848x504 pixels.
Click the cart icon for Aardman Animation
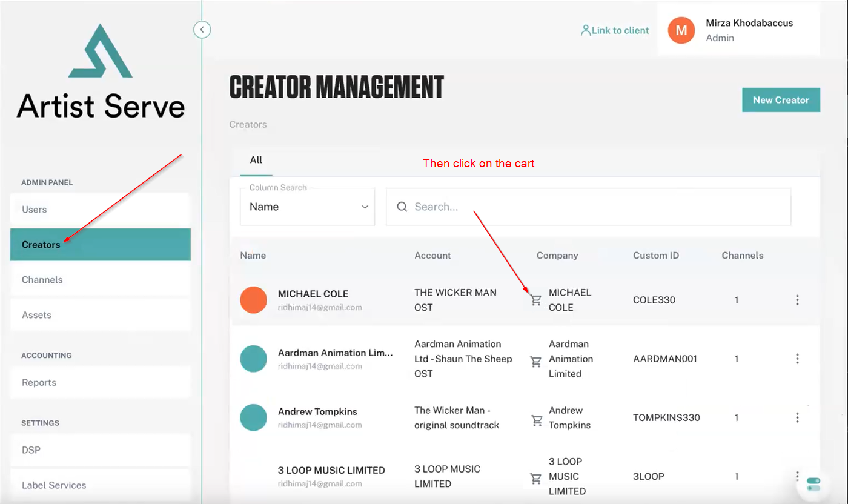pos(535,362)
